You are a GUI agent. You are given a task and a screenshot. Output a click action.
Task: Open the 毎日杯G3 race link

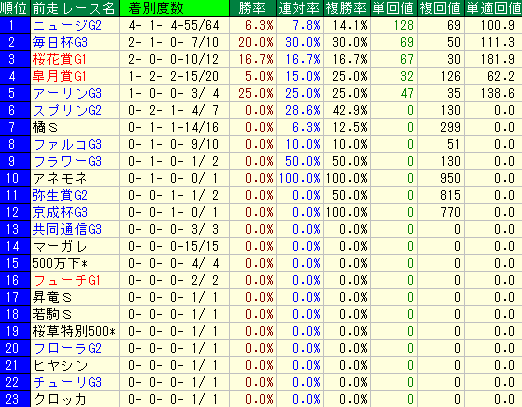(x=60, y=42)
